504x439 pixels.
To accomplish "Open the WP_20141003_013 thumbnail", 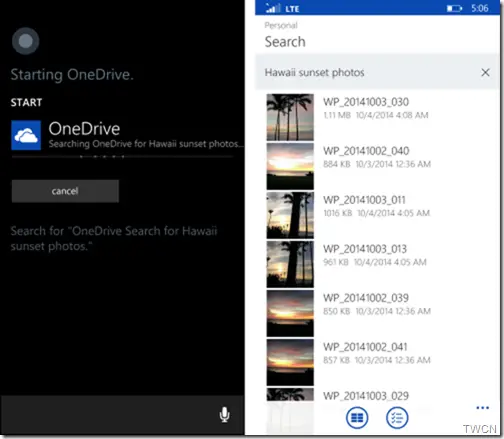I will pyautogui.click(x=290, y=264).
